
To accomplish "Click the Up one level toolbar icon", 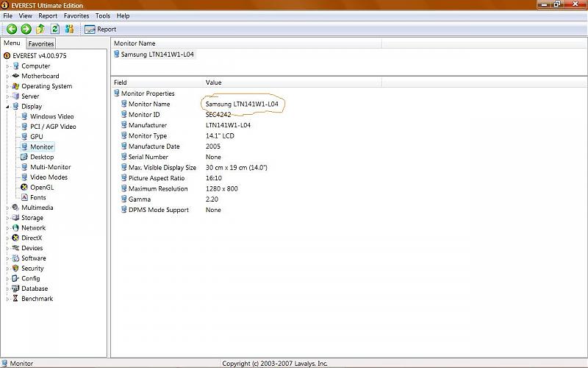I will 40,29.
